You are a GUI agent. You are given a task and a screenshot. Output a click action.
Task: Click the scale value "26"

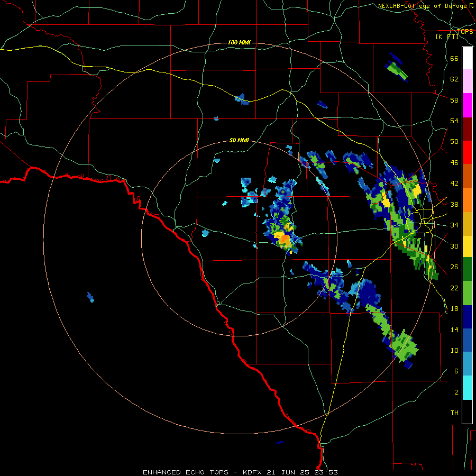coord(454,267)
